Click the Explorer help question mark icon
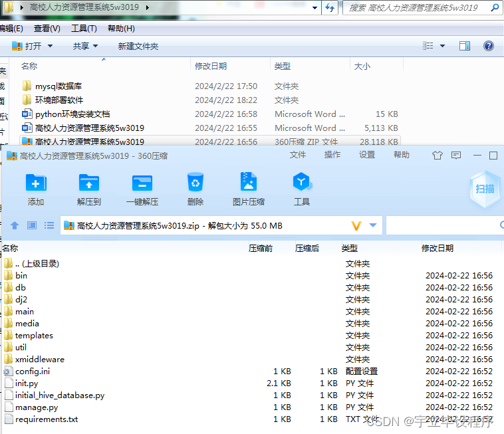Screen dimensions: 504x434 (x=489, y=46)
